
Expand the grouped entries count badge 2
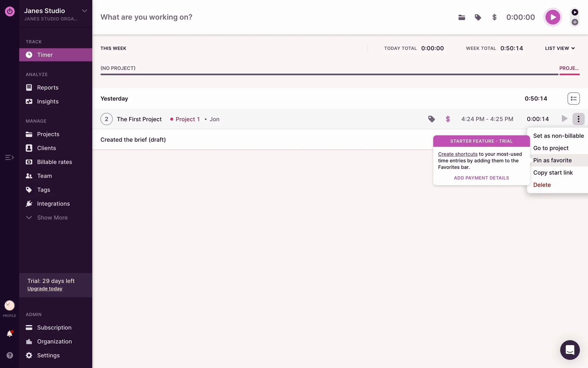(x=106, y=119)
